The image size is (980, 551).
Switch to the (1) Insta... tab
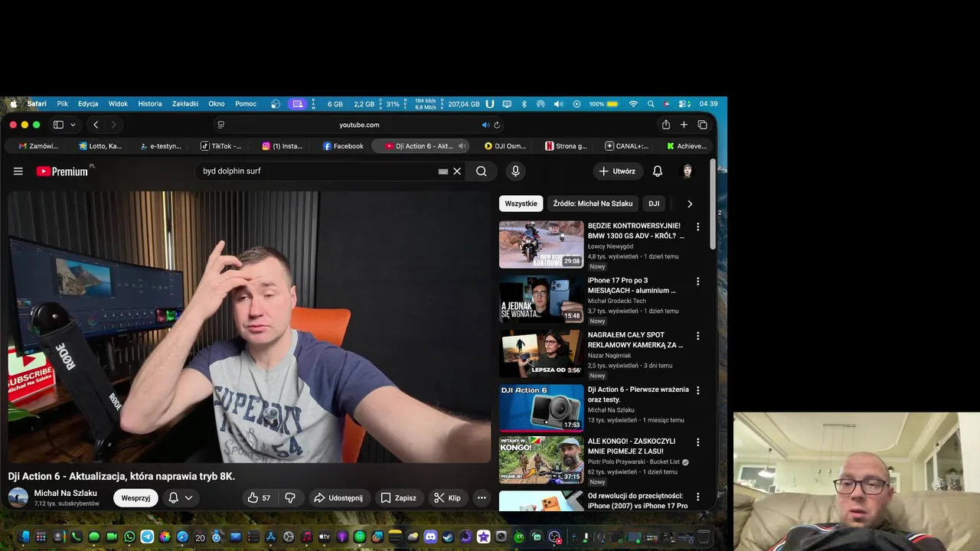tap(282, 146)
